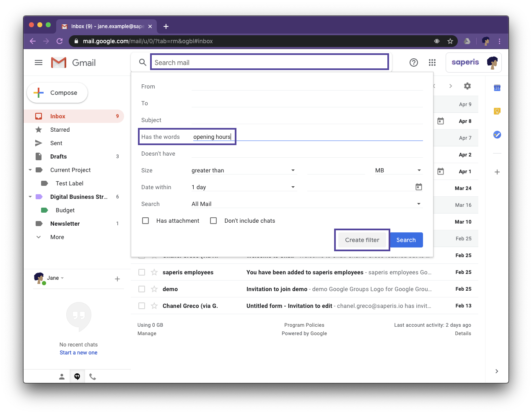Collapse the Current Project label group
Image resolution: width=532 pixels, height=414 pixels.
pos(30,170)
